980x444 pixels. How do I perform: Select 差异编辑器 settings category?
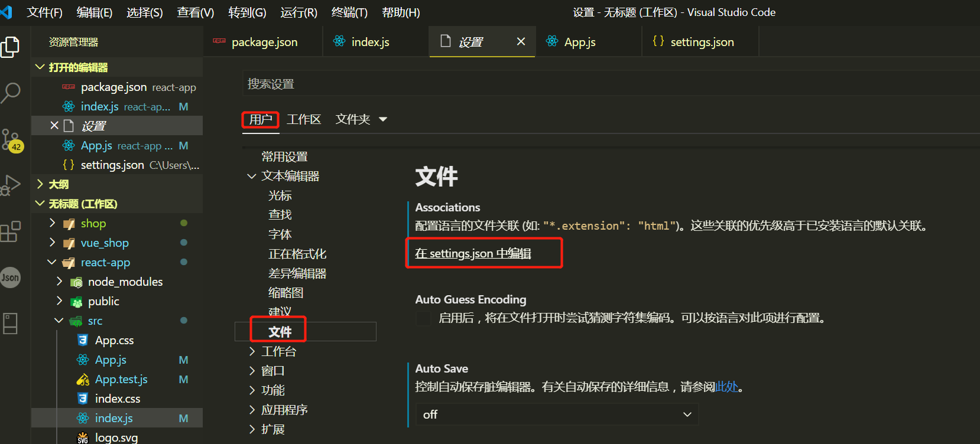tap(297, 273)
